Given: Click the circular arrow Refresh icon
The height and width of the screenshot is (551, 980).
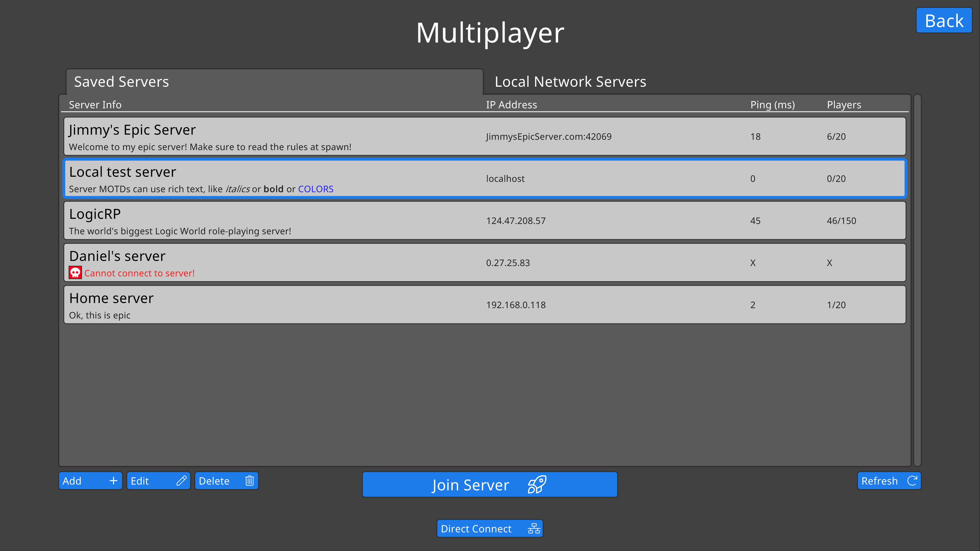Looking at the screenshot, I should click(912, 481).
